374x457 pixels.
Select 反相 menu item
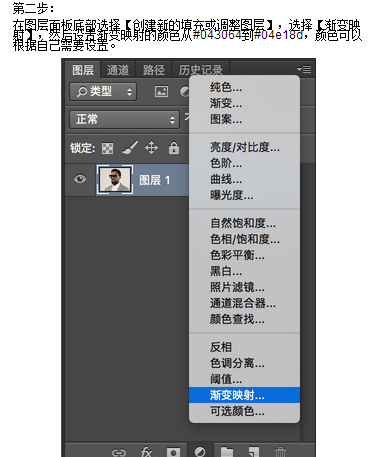244,347
